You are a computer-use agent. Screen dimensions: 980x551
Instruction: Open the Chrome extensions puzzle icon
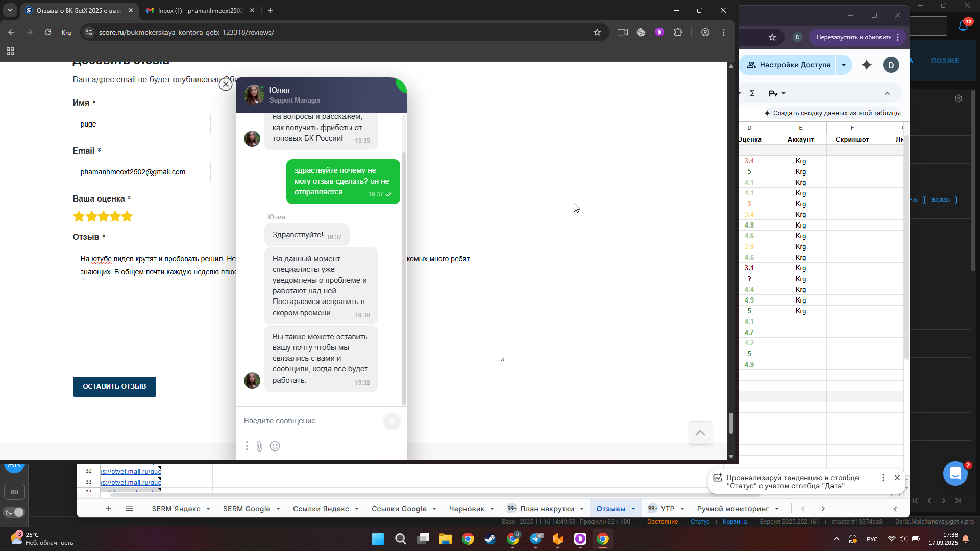tap(678, 32)
